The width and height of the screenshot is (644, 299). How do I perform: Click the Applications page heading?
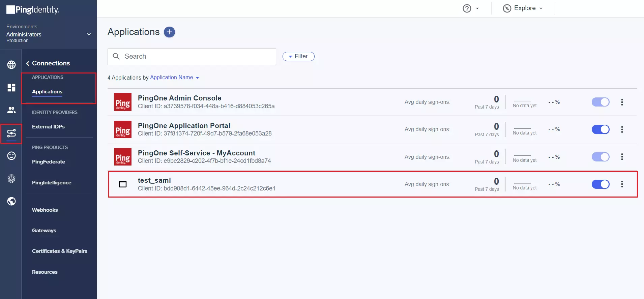[x=134, y=32]
